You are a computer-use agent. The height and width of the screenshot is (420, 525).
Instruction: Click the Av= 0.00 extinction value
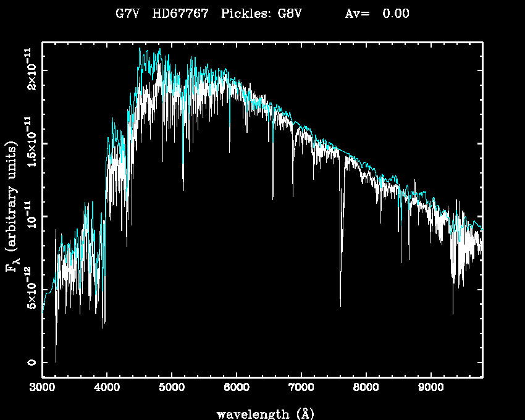pyautogui.click(x=377, y=14)
